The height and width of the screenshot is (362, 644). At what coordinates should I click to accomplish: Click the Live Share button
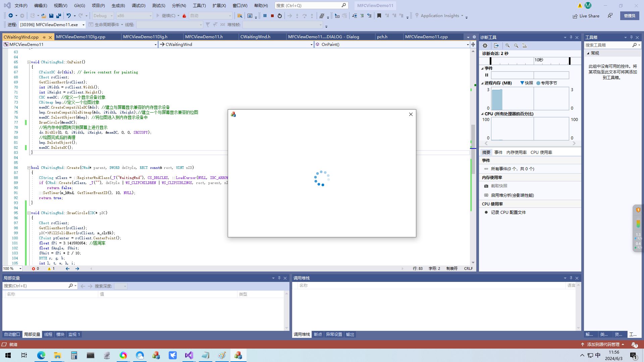point(586,16)
